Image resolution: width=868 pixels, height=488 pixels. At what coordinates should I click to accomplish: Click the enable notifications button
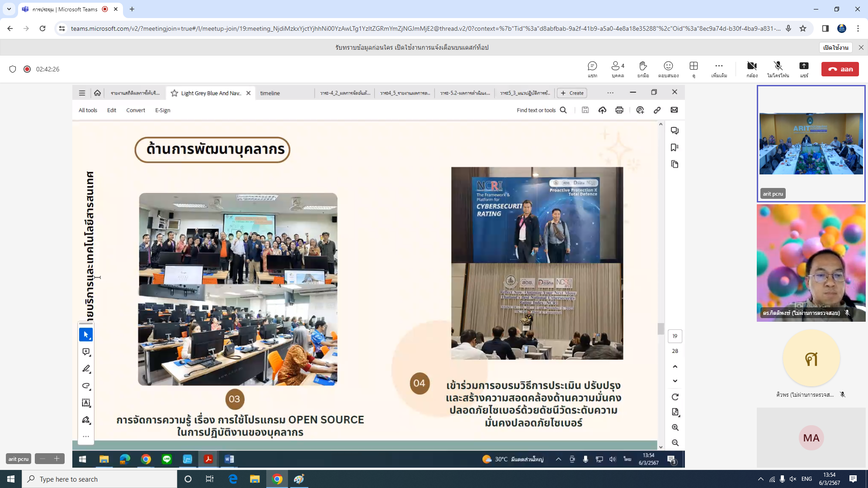point(835,47)
